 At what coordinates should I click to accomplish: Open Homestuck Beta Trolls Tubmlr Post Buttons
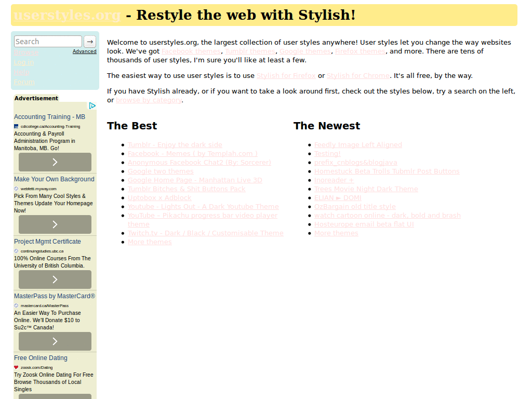coord(387,171)
